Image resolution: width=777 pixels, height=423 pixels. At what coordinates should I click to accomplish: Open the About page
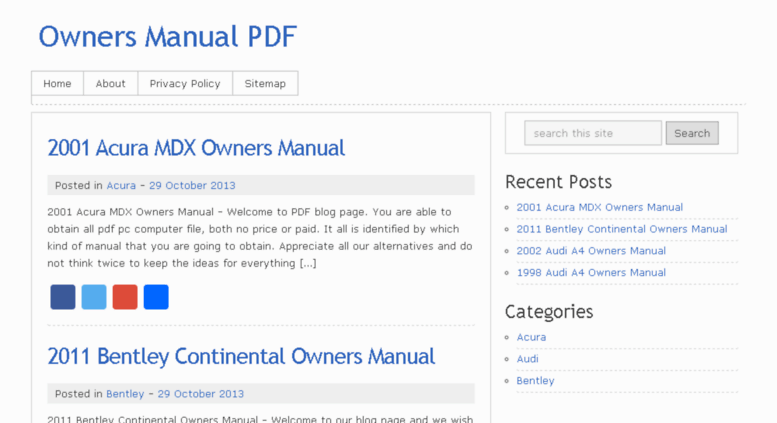pyautogui.click(x=111, y=83)
